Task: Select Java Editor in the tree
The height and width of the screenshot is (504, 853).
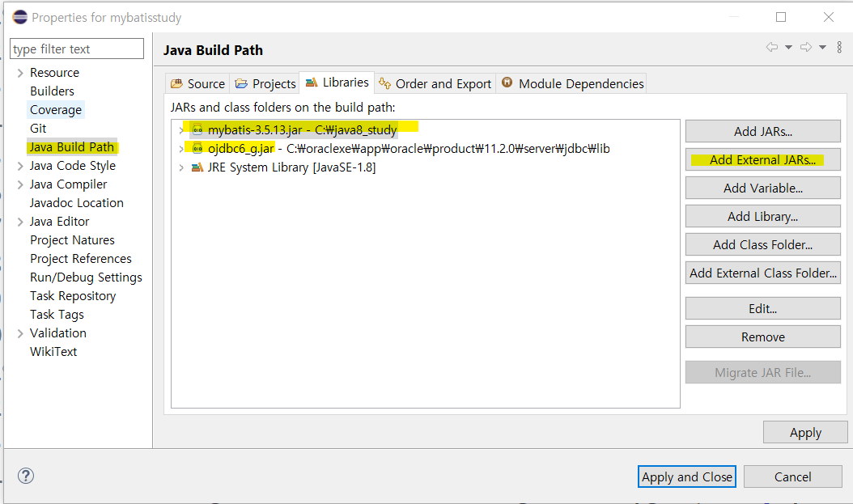Action: pyautogui.click(x=59, y=222)
